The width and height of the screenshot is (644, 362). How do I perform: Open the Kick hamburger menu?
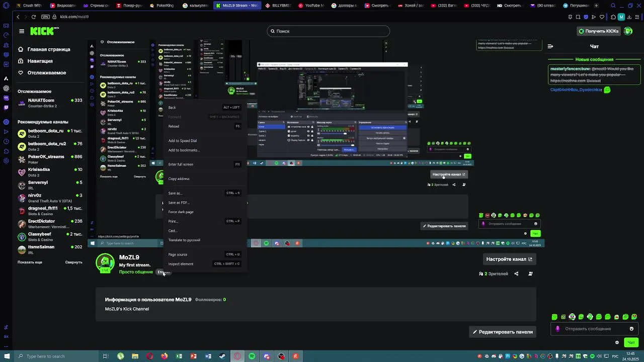[22, 31]
